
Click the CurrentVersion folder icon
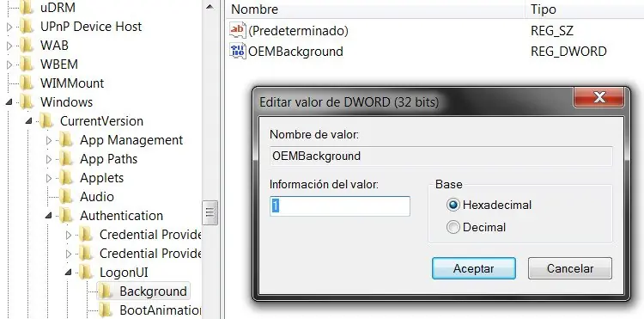[x=46, y=121]
